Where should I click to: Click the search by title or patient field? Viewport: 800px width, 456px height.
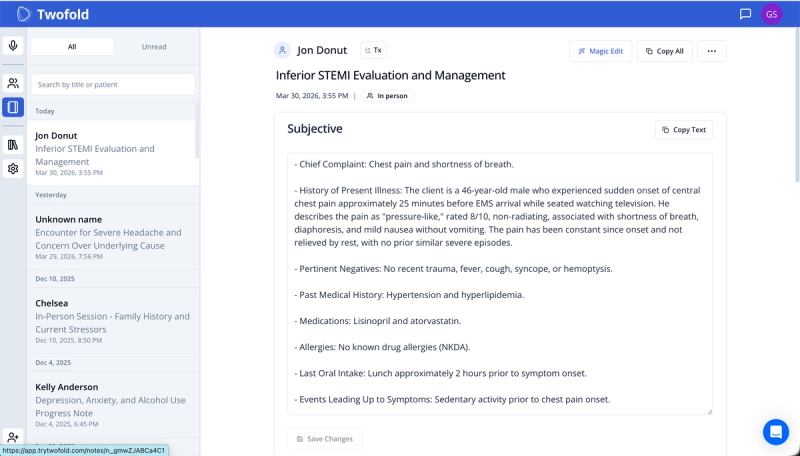pyautogui.click(x=113, y=85)
